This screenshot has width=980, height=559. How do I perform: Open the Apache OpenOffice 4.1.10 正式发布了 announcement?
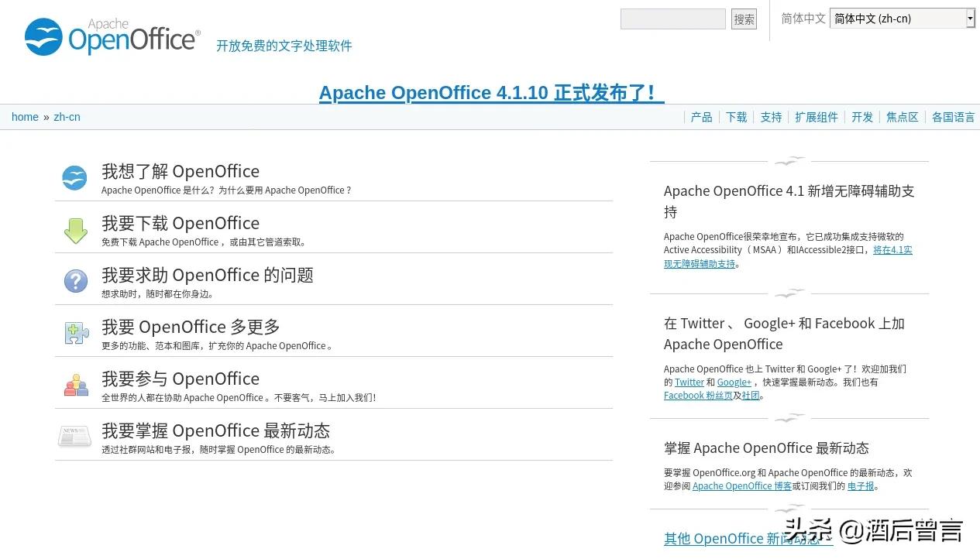pos(492,93)
